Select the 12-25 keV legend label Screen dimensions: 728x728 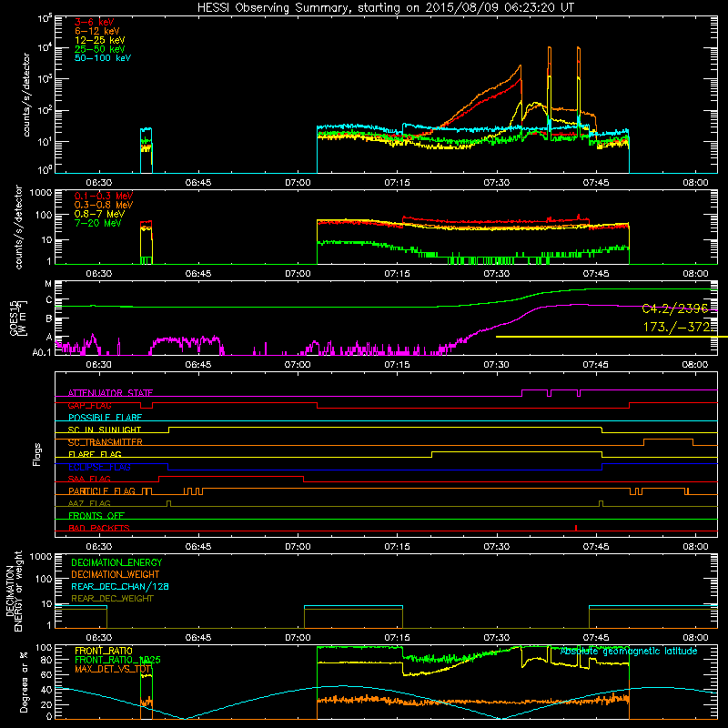[99, 40]
